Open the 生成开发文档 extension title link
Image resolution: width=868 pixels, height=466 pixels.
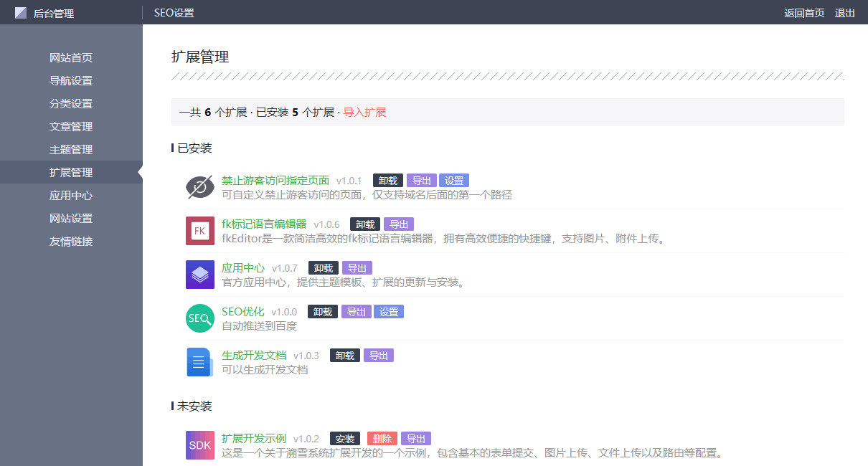point(254,356)
